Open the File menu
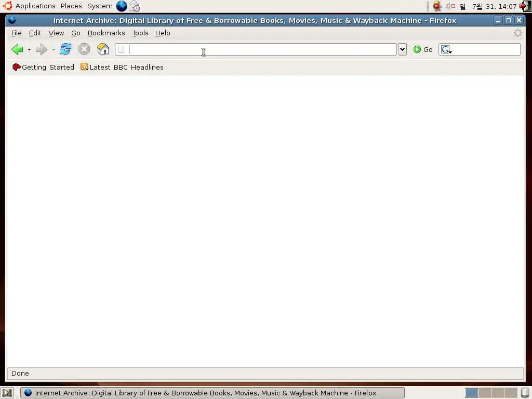Image resolution: width=532 pixels, height=399 pixels. (16, 33)
